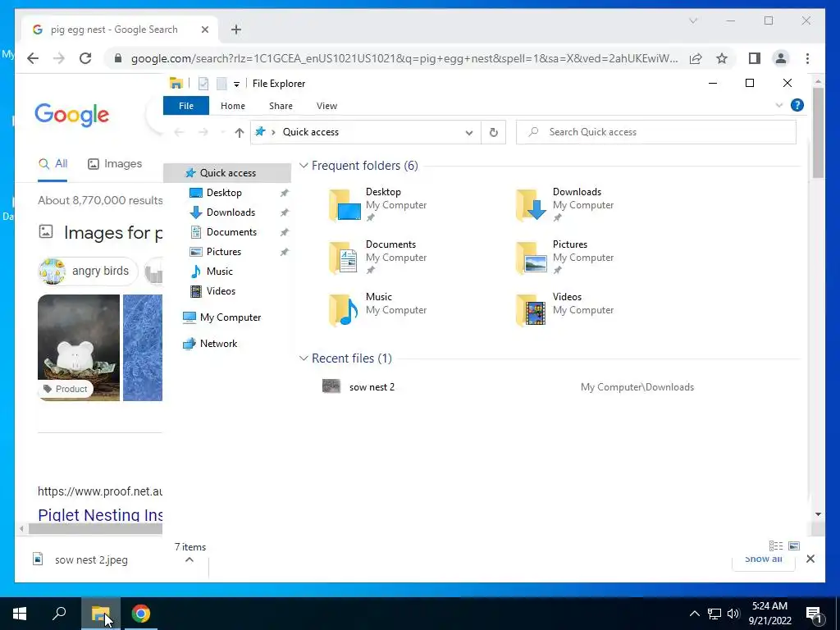The image size is (840, 630).
Task: Click Chrome share page icon
Action: coord(696,58)
